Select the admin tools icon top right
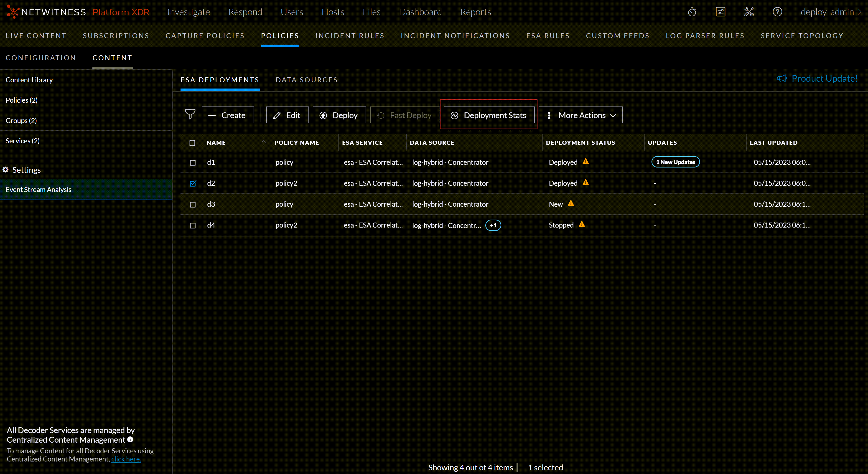This screenshot has width=868, height=474. pyautogui.click(x=749, y=12)
